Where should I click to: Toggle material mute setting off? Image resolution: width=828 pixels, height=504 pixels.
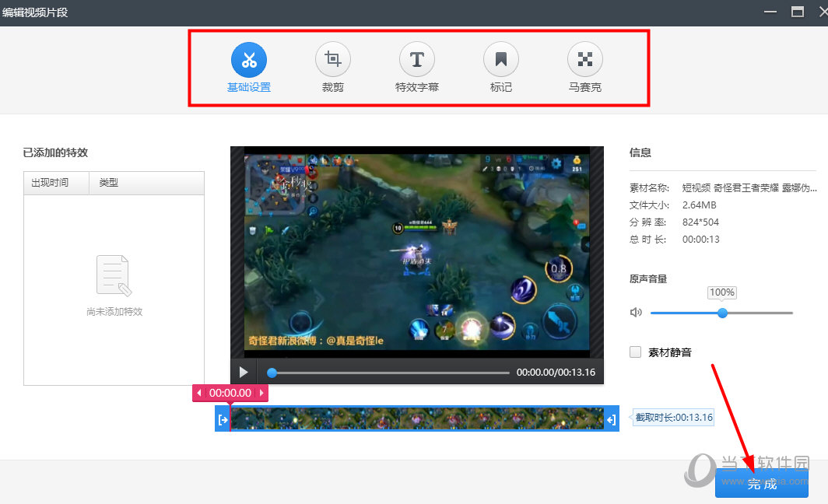point(635,352)
